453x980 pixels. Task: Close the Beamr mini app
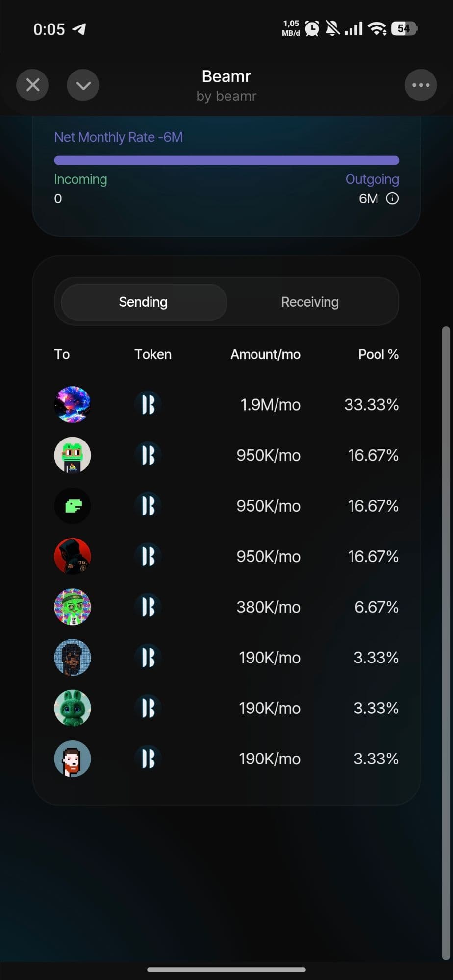point(32,85)
